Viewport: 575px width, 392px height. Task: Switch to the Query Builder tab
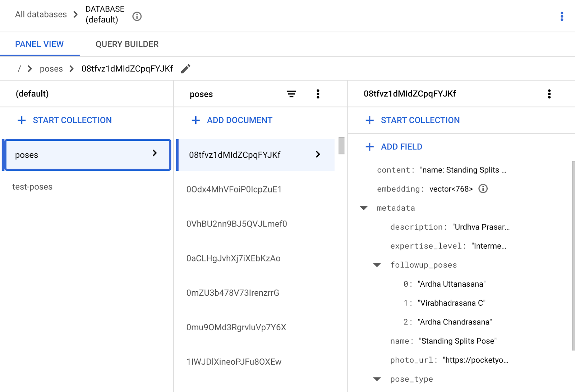tap(127, 44)
